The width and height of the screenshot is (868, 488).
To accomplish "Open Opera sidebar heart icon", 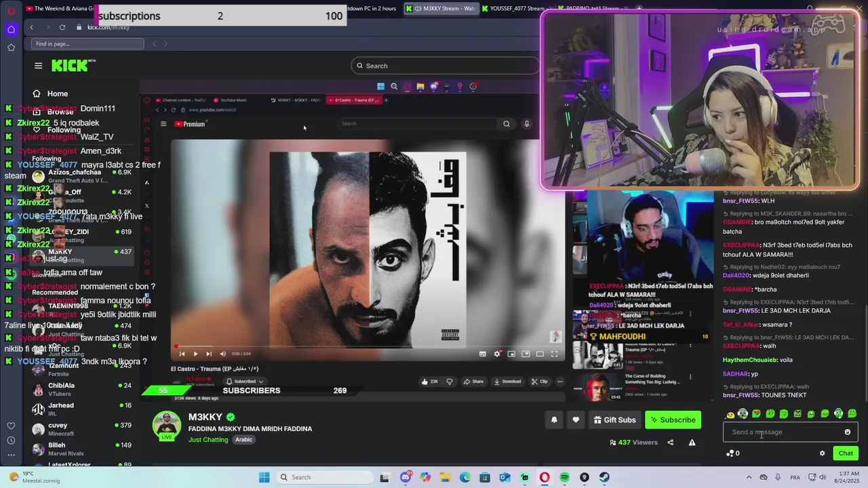I will pyautogui.click(x=11, y=426).
